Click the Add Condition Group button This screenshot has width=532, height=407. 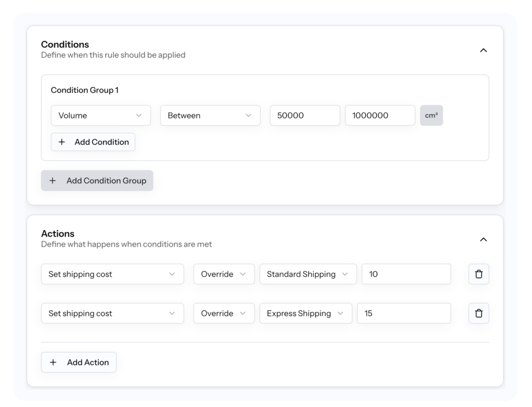click(x=97, y=180)
